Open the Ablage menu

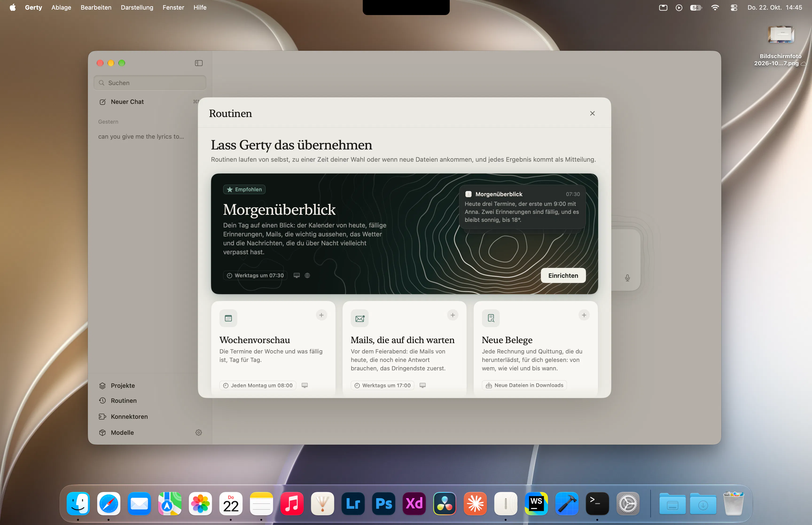(61, 8)
